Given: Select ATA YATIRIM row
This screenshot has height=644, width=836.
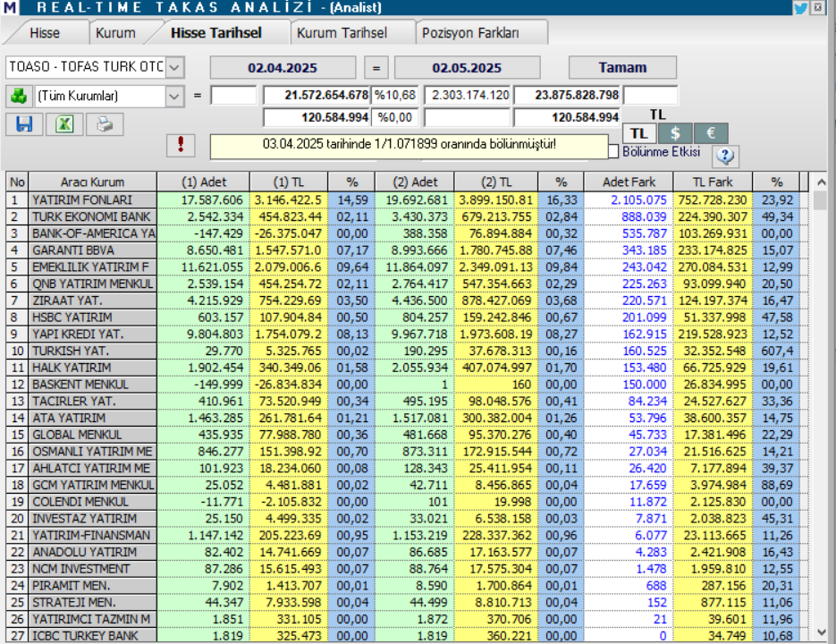Looking at the screenshot, I should (x=408, y=418).
